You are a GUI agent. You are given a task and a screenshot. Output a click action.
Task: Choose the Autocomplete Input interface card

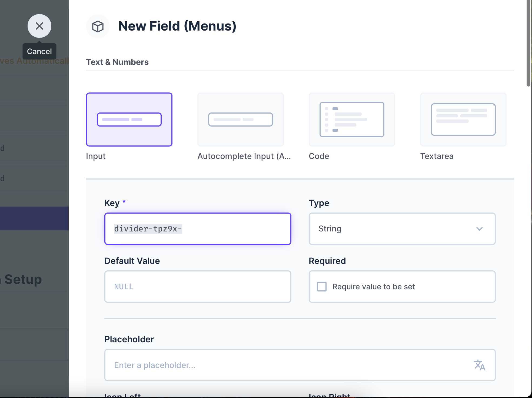click(241, 120)
